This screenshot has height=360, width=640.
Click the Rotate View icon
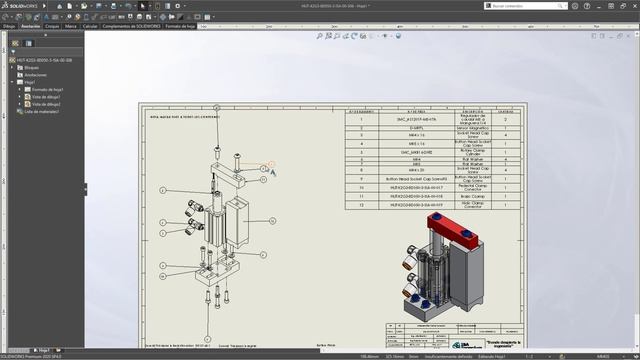tap(354, 36)
